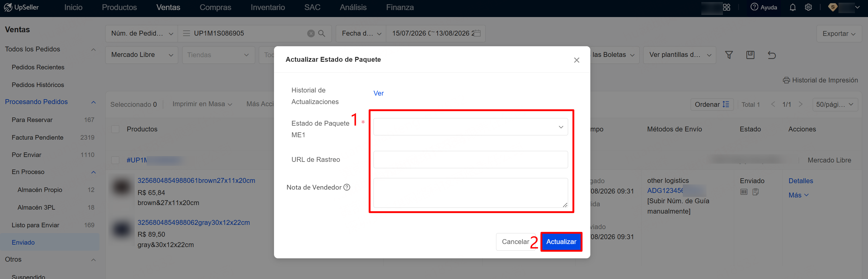Collapse Procesando Pedidos section
Image resolution: width=868 pixels, height=279 pixels.
point(93,102)
